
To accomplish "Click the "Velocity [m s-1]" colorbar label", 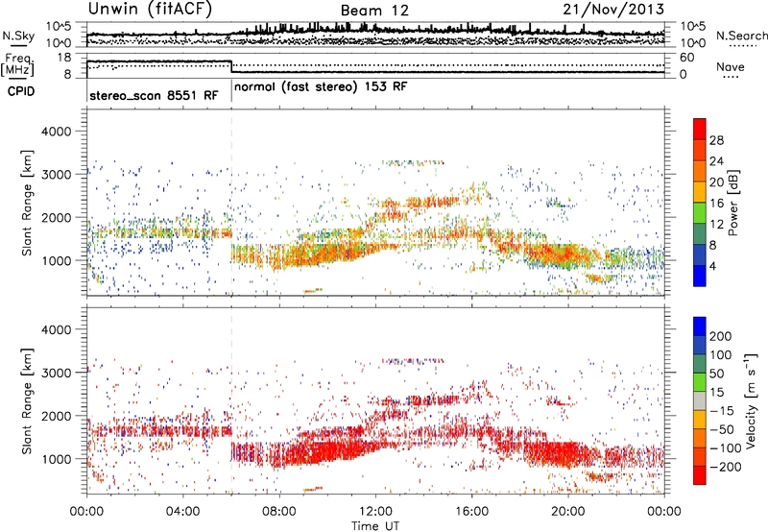I will point(751,400).
